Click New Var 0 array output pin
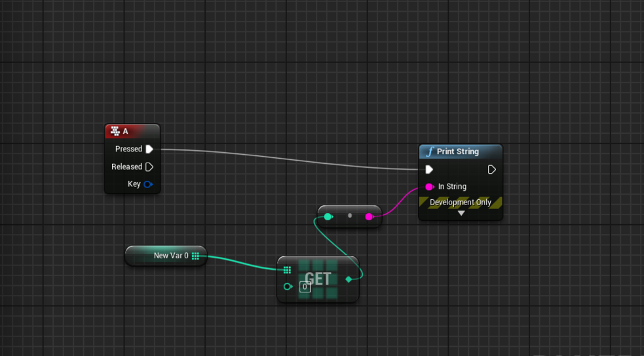This screenshot has width=644, height=356. coord(195,256)
